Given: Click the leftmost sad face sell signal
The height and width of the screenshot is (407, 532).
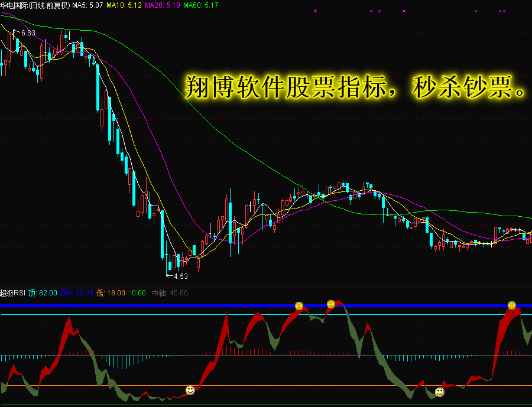Looking at the screenshot, I should 299,306.
